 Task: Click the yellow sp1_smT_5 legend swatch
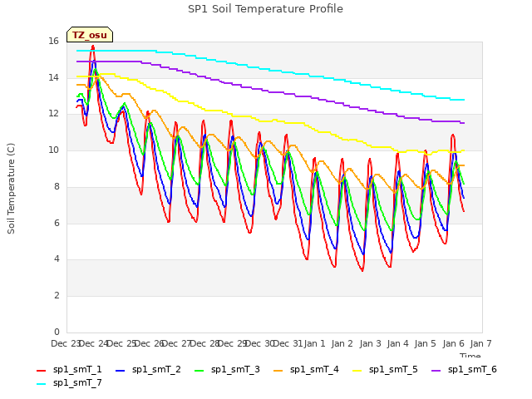point(357,371)
